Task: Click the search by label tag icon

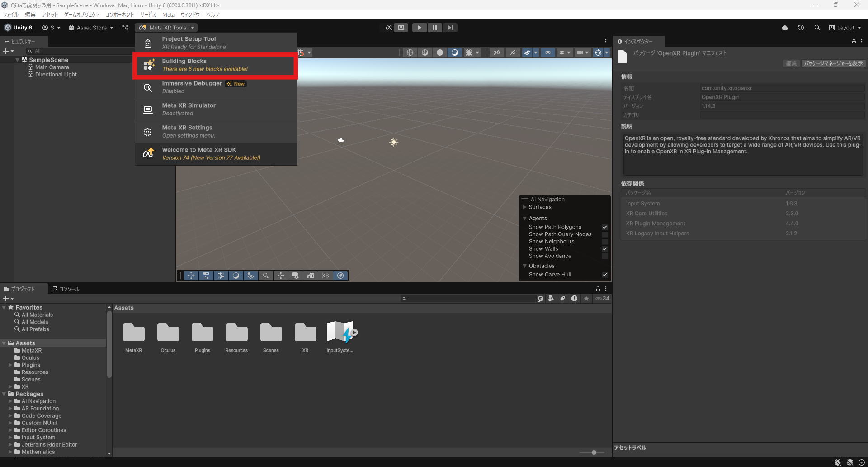Action: pyautogui.click(x=562, y=299)
